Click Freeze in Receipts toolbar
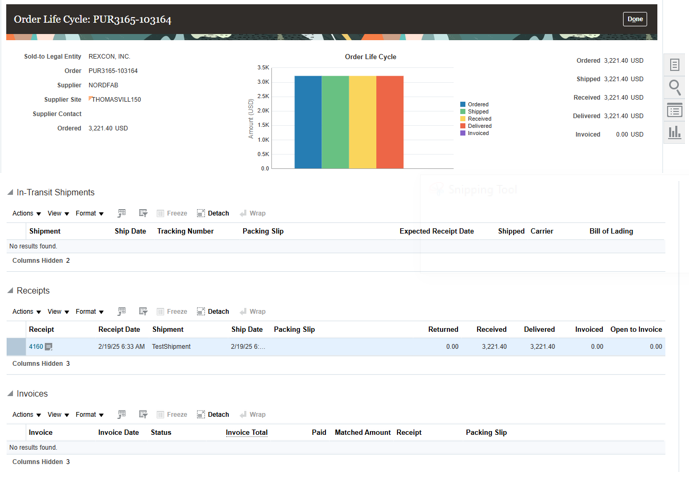689x477 pixels. coord(172,312)
